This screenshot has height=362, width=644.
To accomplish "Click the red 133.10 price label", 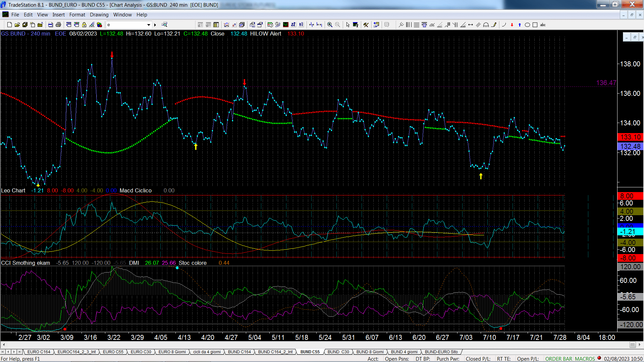I will 630,137.
